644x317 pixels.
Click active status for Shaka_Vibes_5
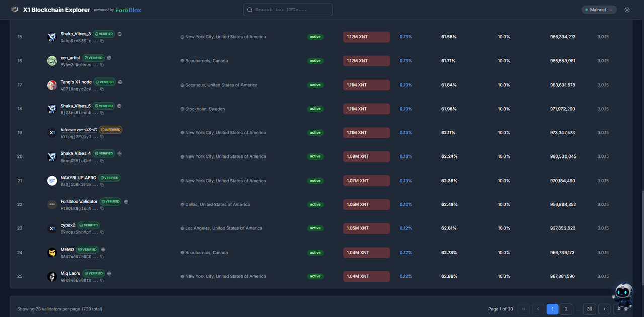(315, 109)
